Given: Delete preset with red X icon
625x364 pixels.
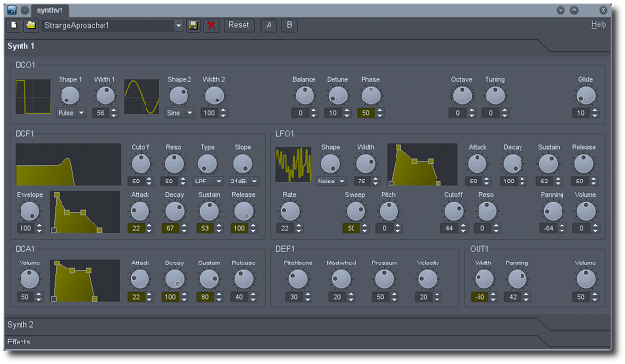Looking at the screenshot, I should click(211, 26).
